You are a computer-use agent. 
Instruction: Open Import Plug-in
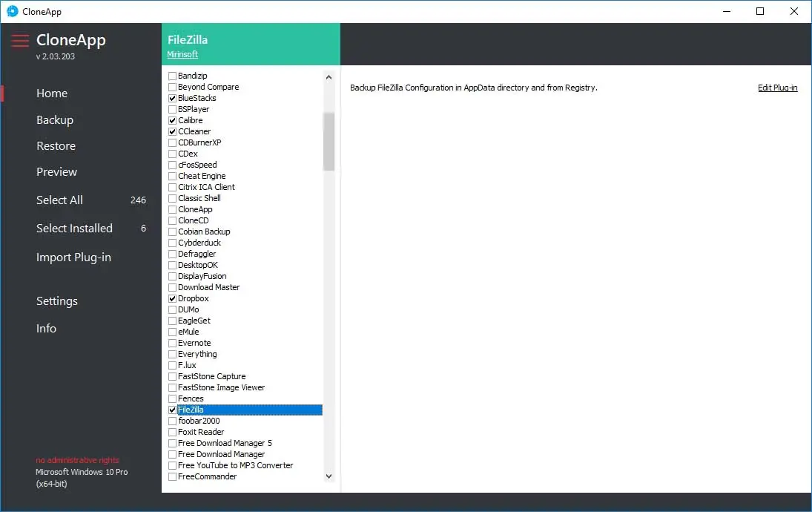73,257
